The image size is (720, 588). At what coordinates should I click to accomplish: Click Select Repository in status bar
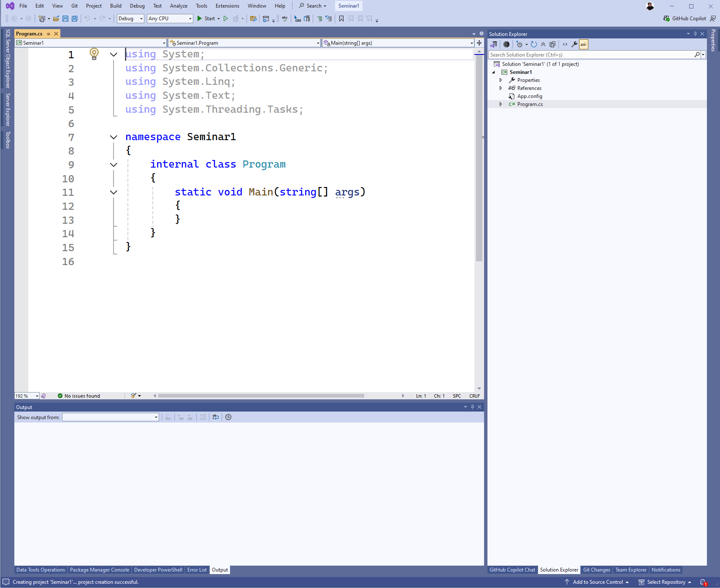click(666, 582)
